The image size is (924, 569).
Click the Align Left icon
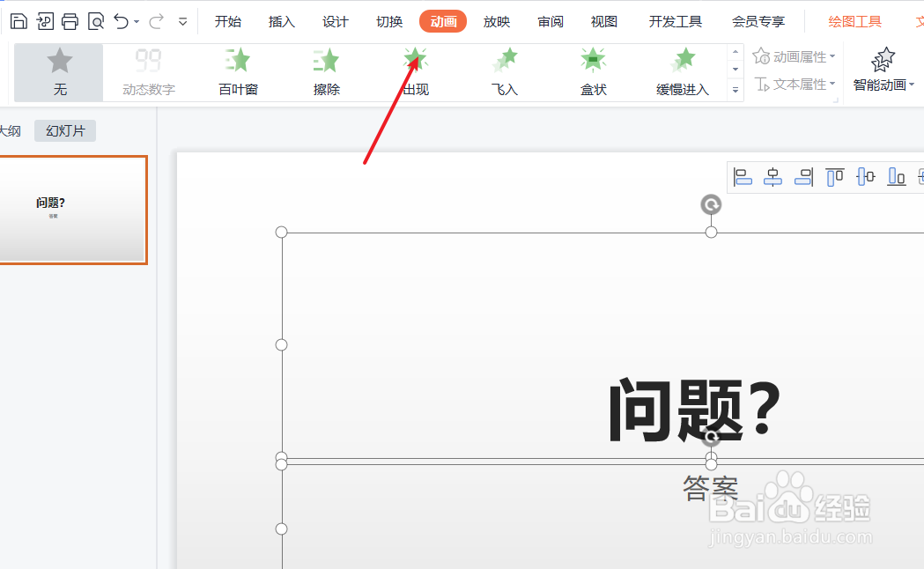743,177
